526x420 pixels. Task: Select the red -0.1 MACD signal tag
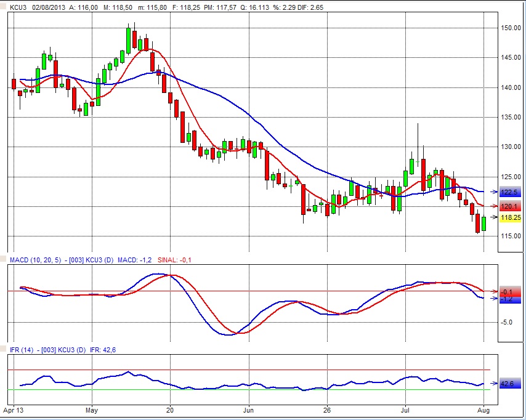click(507, 291)
